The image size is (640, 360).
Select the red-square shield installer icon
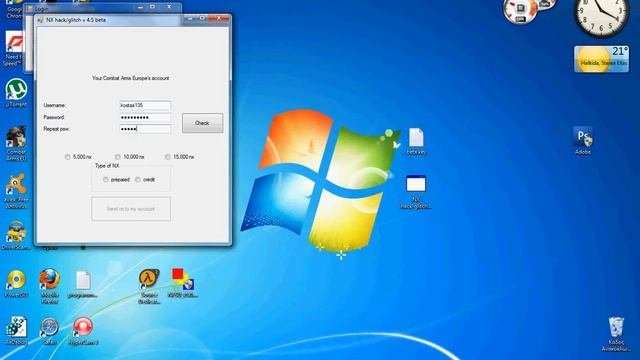(x=182, y=282)
